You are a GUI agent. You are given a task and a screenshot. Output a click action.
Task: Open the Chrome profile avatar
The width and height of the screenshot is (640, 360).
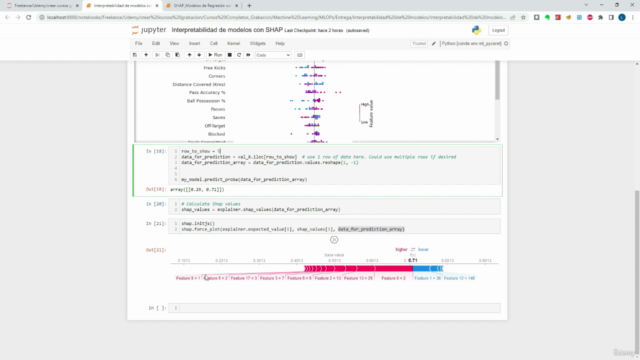click(x=622, y=18)
